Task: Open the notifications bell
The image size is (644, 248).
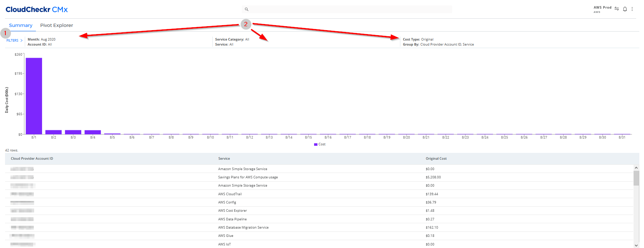Action: click(x=625, y=9)
